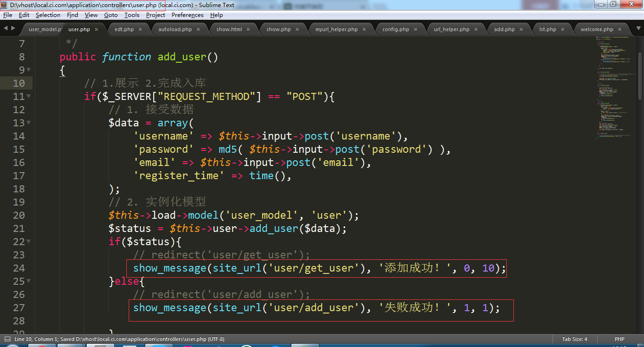Click the PHP syntax selector
This screenshot has height=347, width=644.
pos(619,339)
